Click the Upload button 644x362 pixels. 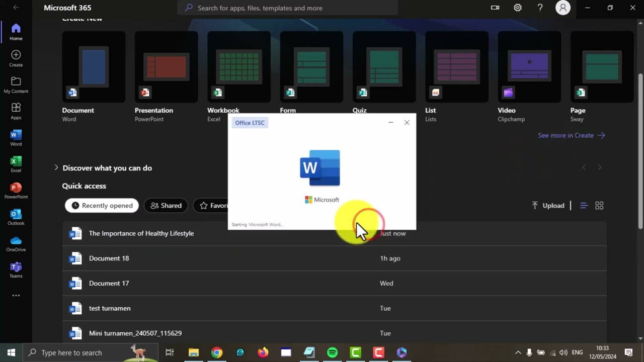(548, 205)
